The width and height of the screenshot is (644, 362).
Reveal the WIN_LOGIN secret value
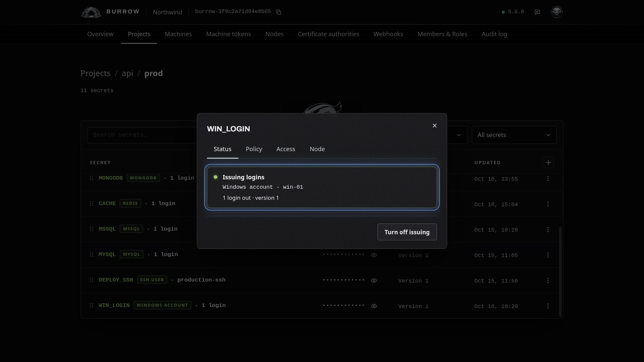click(374, 306)
